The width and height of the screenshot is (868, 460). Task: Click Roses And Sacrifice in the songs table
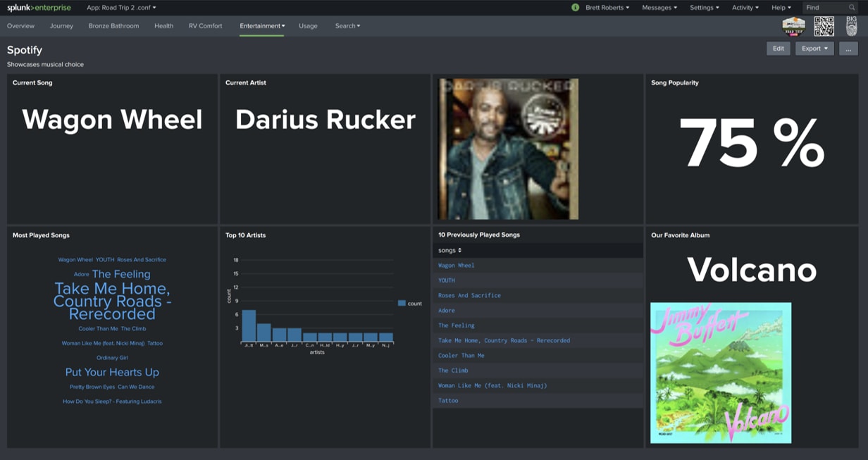538,295
